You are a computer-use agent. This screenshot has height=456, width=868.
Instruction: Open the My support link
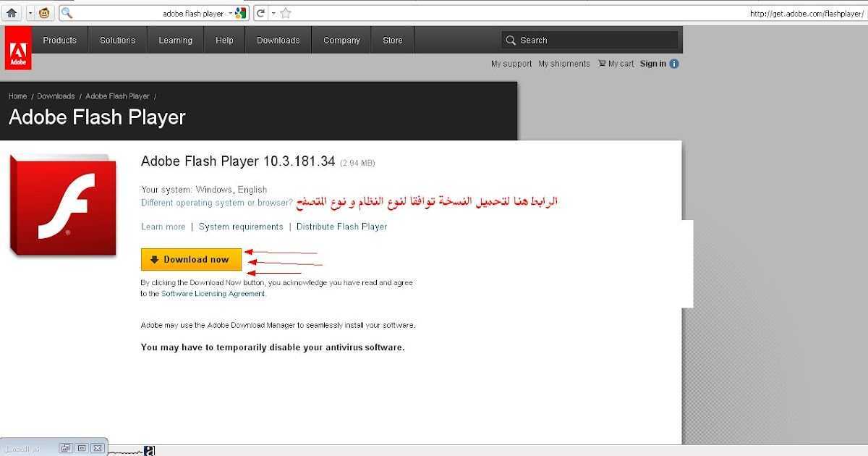[x=511, y=64]
